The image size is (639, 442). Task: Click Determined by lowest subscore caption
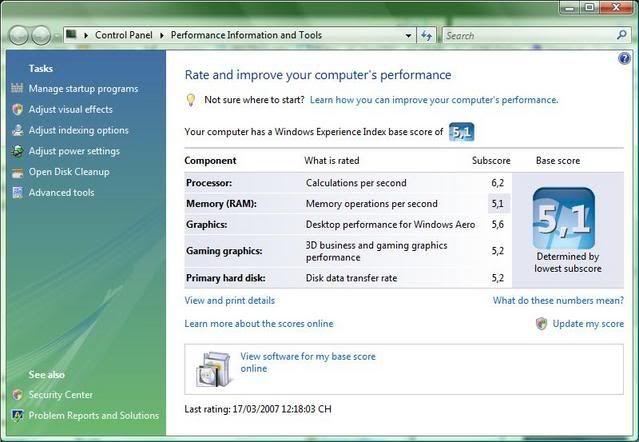(x=568, y=262)
